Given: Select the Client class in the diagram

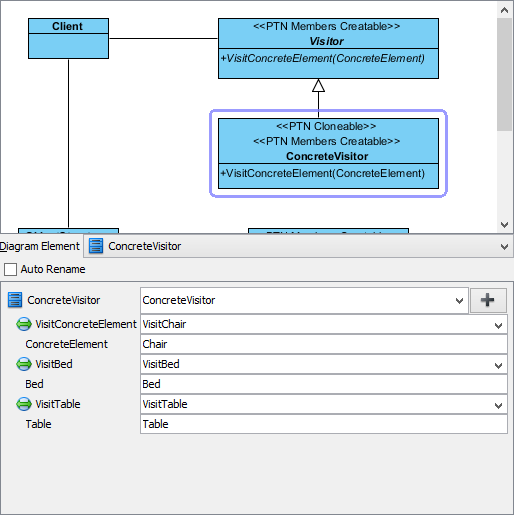Looking at the screenshot, I should click(x=68, y=38).
